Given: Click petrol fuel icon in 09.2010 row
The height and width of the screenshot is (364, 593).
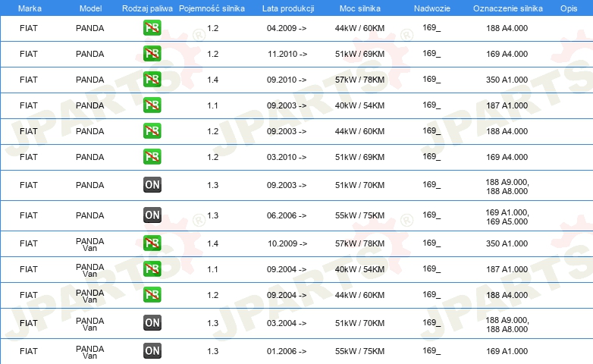Looking at the screenshot, I should (x=152, y=79).
